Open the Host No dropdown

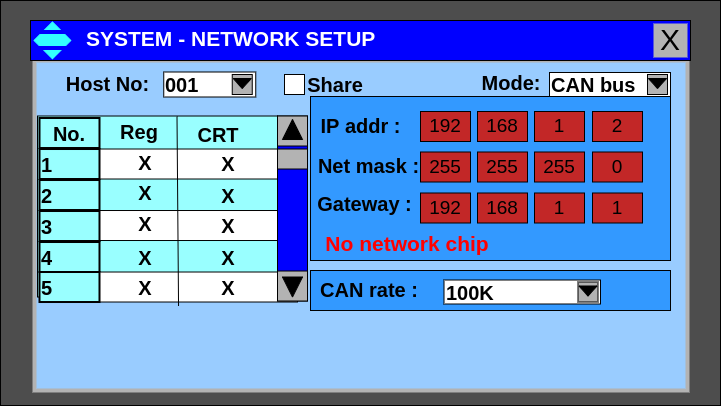click(x=242, y=85)
